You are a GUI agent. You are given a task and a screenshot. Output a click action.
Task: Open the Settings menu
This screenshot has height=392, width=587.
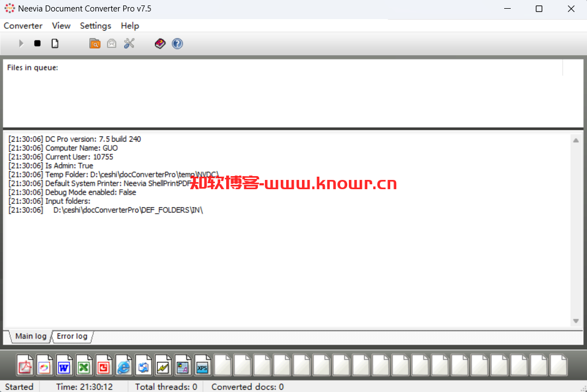95,26
